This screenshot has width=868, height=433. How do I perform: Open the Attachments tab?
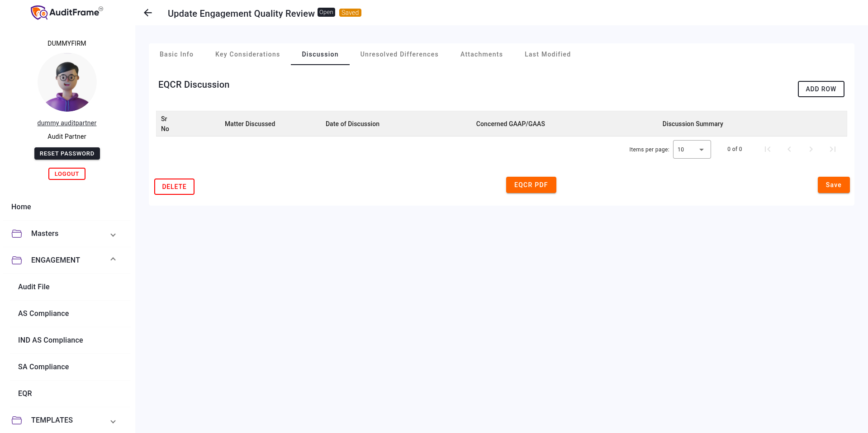481,54
